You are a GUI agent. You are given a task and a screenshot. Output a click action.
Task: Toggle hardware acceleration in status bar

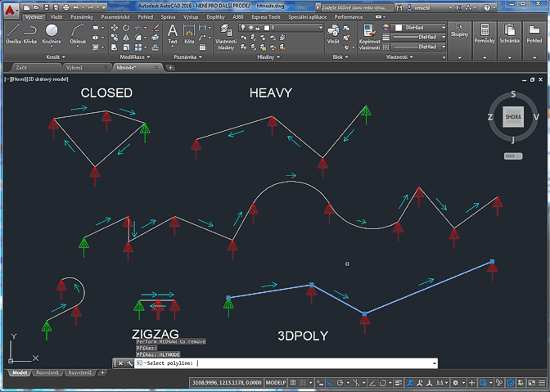[511, 382]
